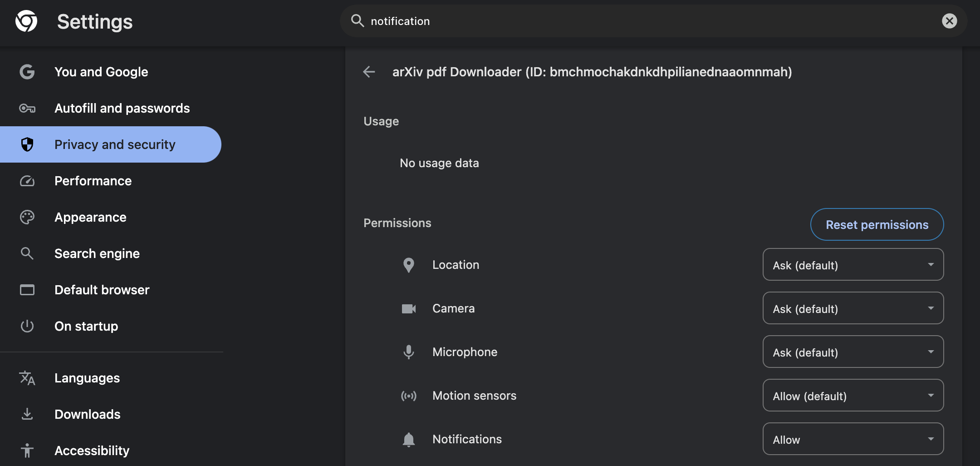Click the magnifier icon for Search engine
The height and width of the screenshot is (466, 980).
27,253
